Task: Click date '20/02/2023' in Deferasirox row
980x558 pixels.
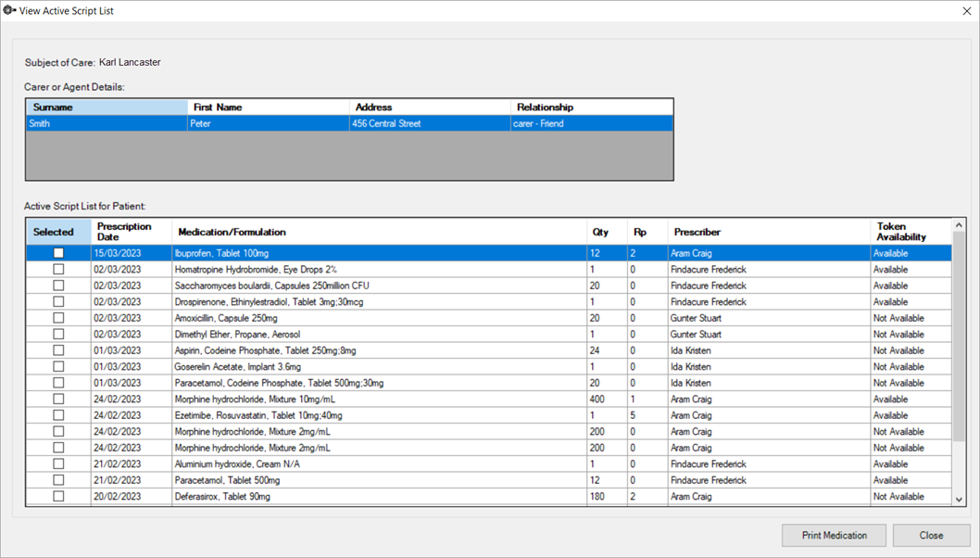Action: 132,496
